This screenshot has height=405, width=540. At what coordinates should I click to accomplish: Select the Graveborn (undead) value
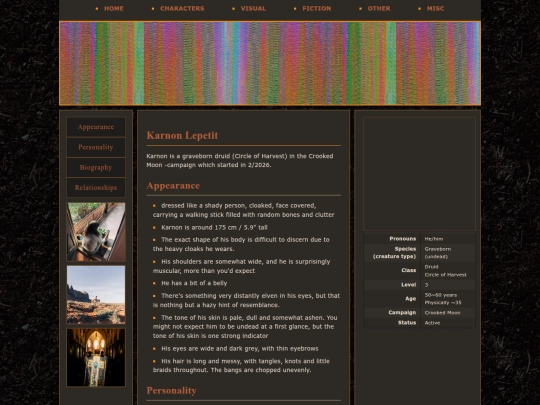pyautogui.click(x=438, y=253)
